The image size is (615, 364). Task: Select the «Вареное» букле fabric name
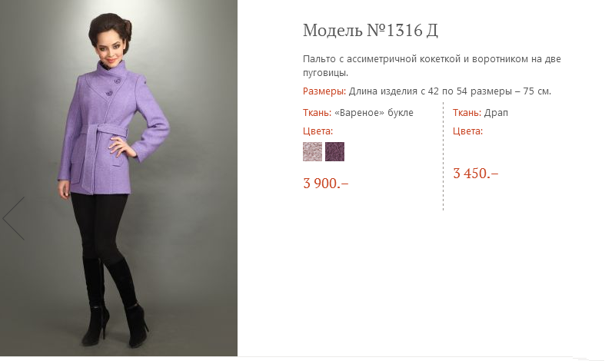(374, 112)
